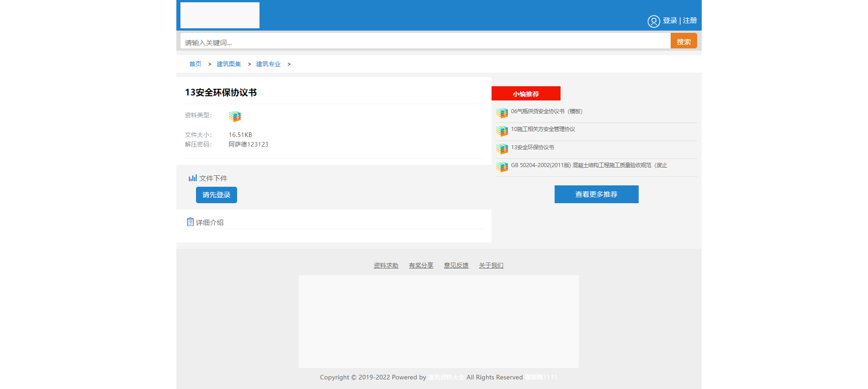Open the 有奖分享 footer link
The image size is (868, 389).
pos(421,265)
